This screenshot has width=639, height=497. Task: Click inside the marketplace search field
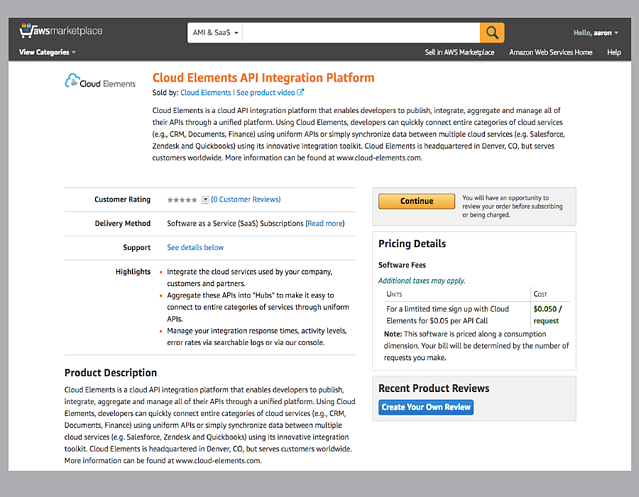358,32
